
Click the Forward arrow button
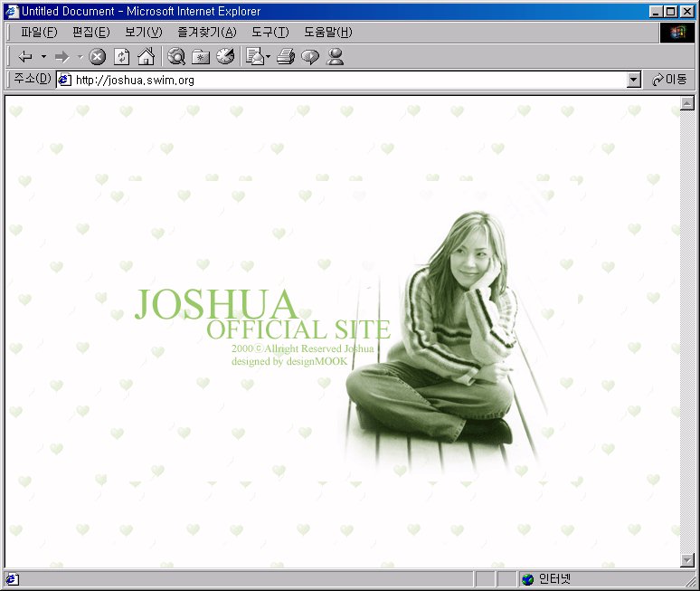[x=61, y=57]
